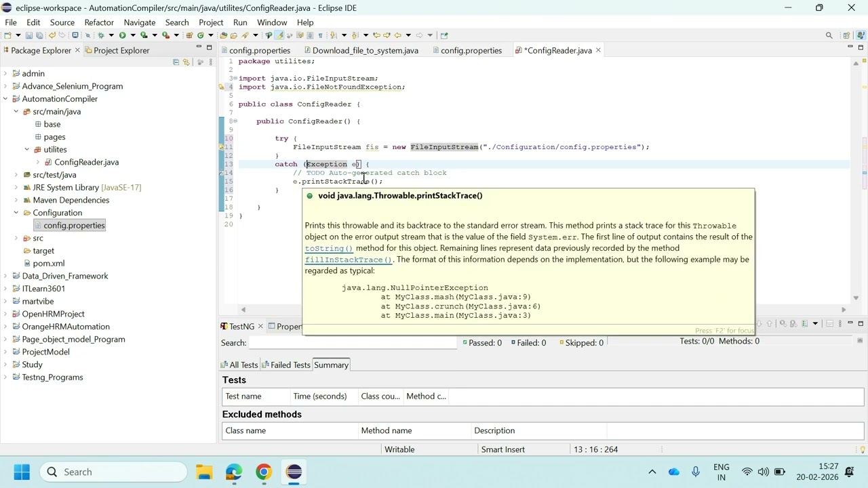Expand the Maven Dependencies node
This screenshot has height=488, width=868.
point(16,200)
